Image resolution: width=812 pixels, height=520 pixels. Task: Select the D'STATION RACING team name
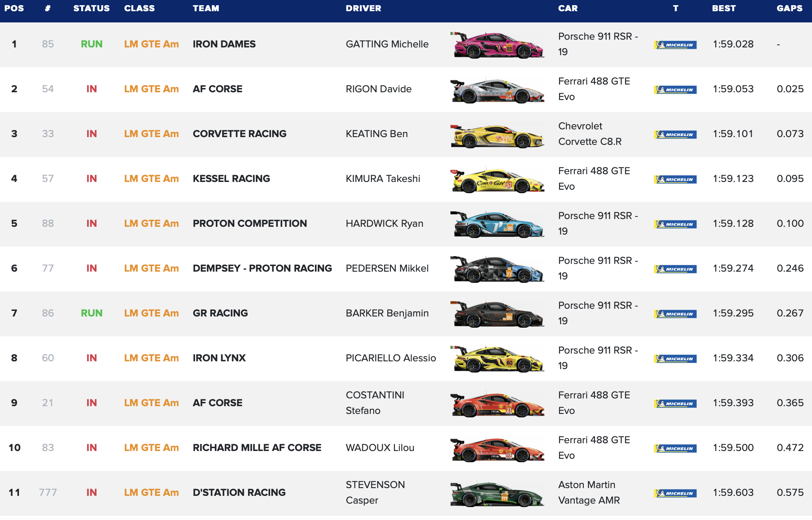click(x=239, y=492)
